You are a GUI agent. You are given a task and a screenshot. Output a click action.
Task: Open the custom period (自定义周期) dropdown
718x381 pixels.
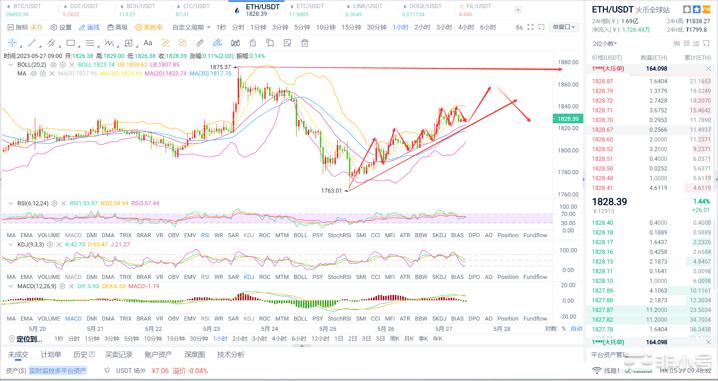[191, 27]
